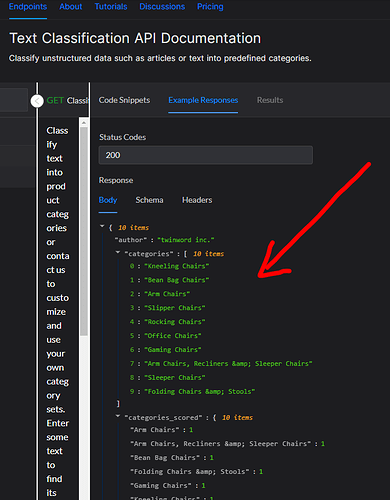Image resolution: width=390 pixels, height=500 pixels.
Task: Select the Body response tab
Action: click(x=108, y=200)
